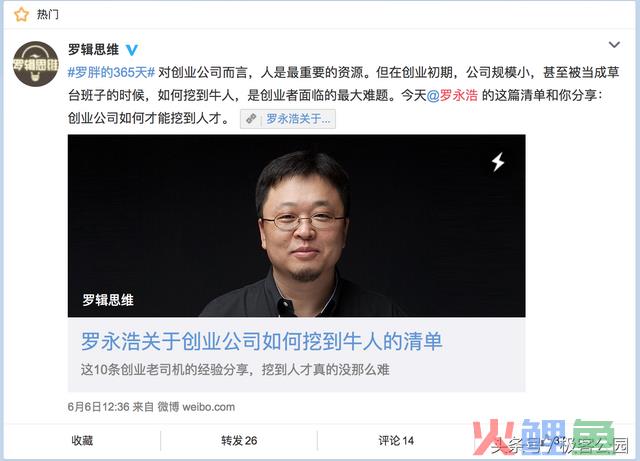
Task: Open the 微博 weibo.com source link
Action: (x=196, y=407)
